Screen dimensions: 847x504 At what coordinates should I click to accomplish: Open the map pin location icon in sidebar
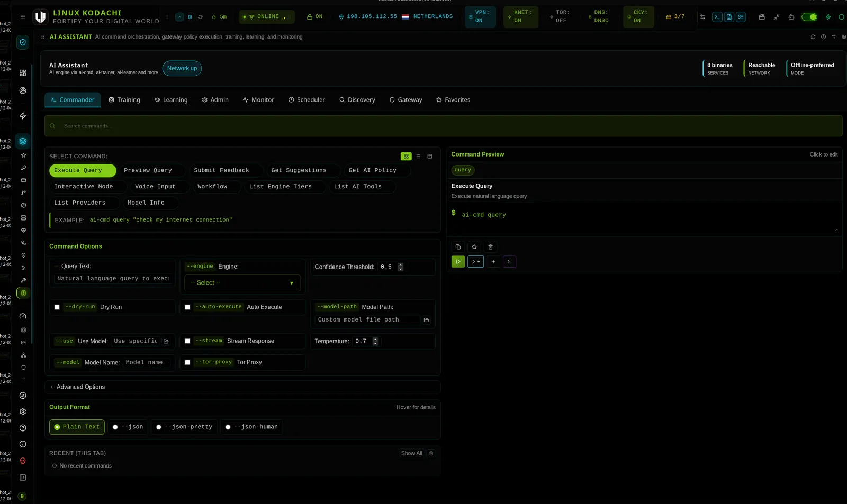click(x=23, y=255)
